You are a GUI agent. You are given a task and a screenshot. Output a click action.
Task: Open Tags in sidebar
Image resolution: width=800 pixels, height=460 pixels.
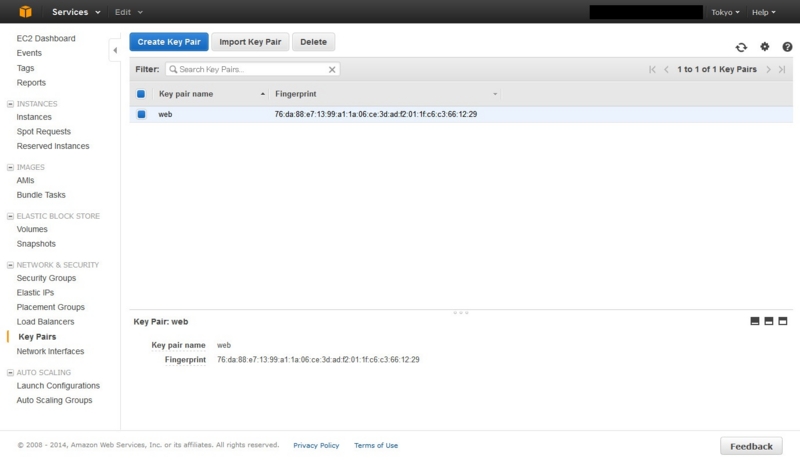click(x=26, y=68)
